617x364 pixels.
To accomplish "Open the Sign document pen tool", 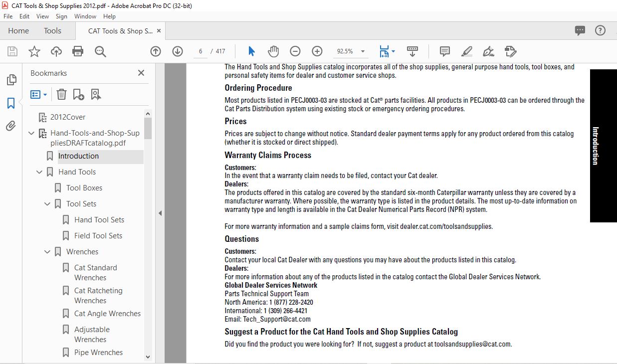I will click(489, 51).
